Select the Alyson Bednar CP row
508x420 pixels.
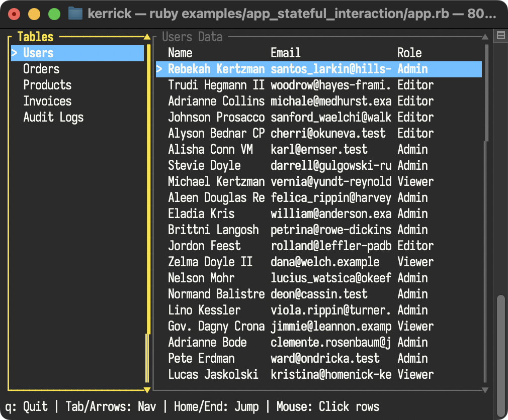[x=319, y=133]
